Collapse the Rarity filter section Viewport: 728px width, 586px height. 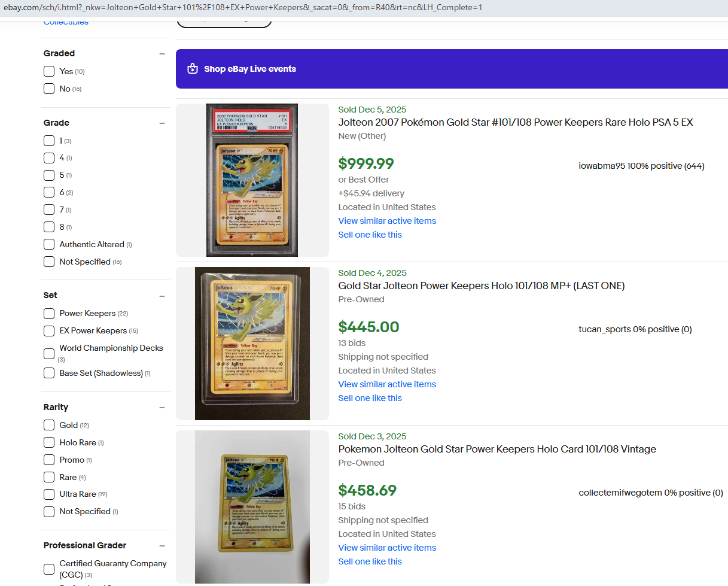[162, 407]
